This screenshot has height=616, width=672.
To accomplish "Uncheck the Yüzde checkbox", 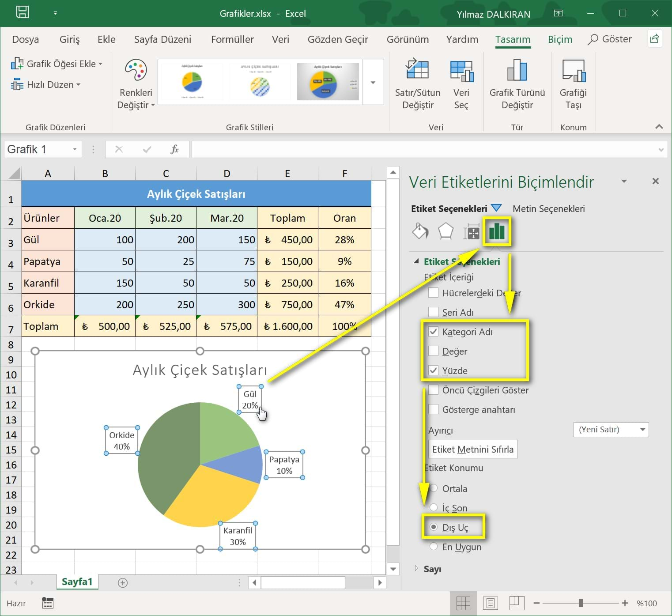I will coord(434,370).
